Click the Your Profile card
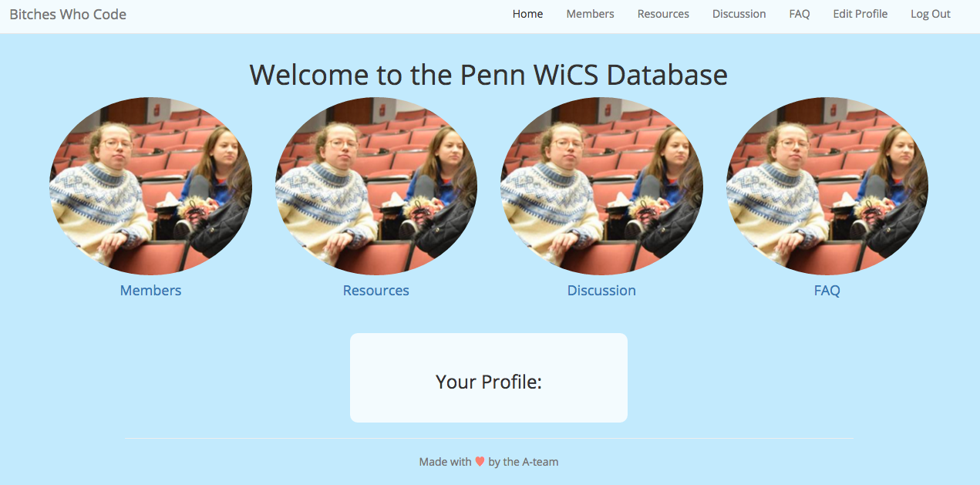The image size is (980, 485). click(489, 378)
